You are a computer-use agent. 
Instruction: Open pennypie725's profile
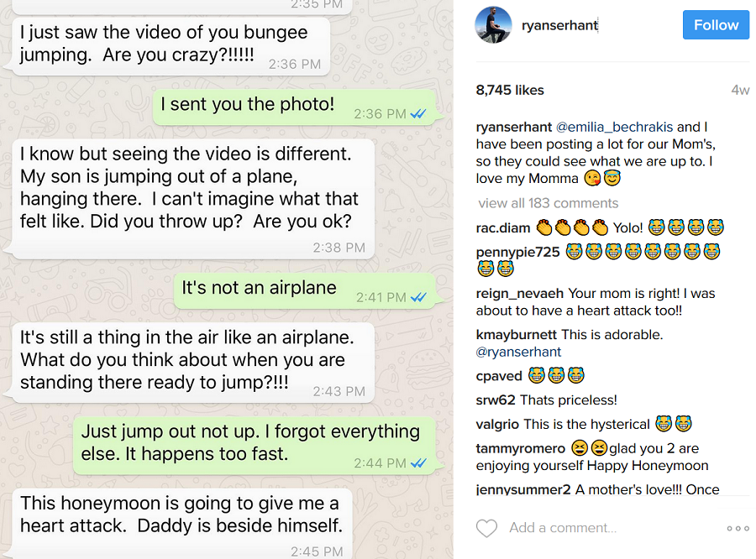pyautogui.click(x=517, y=252)
